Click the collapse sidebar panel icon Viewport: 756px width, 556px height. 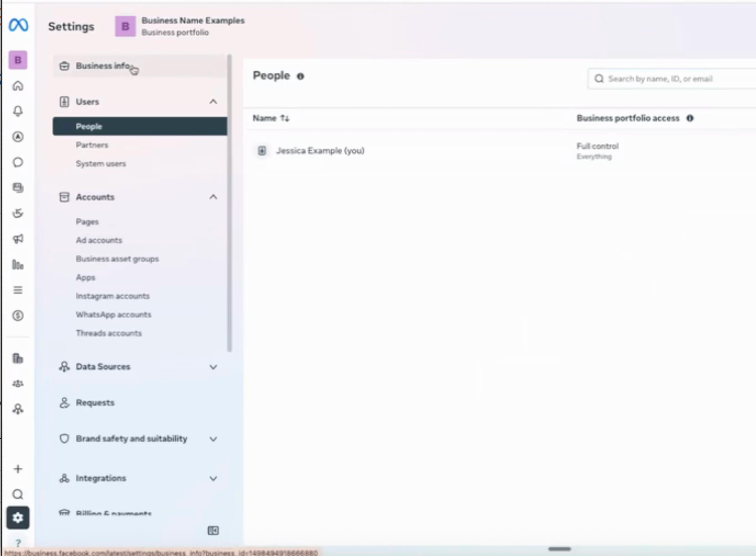point(213,531)
